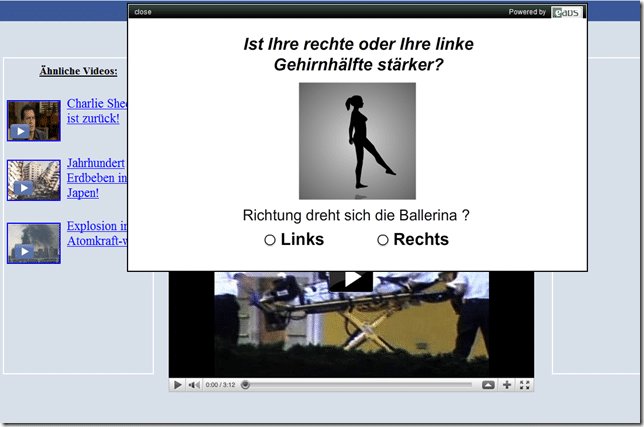Mute the video with the speaker icon
This screenshot has height=427, width=644.
pyautogui.click(x=194, y=385)
